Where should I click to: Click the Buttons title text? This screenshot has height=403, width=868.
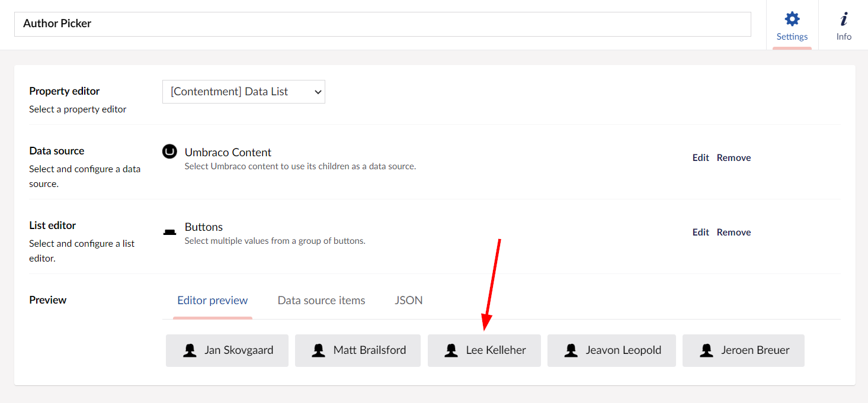click(204, 227)
